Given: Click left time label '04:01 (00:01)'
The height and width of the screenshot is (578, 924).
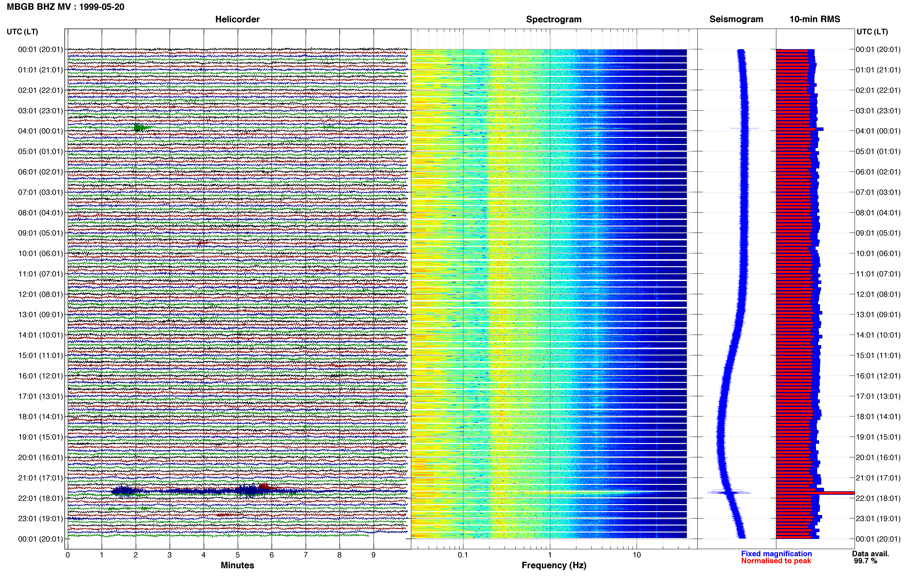Looking at the screenshot, I should (x=41, y=131).
